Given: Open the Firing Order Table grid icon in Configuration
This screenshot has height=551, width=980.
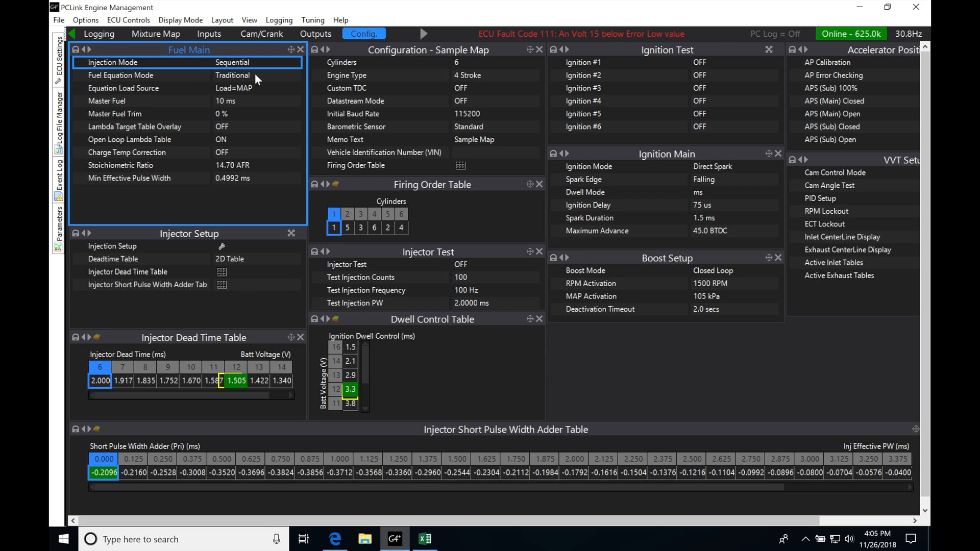Looking at the screenshot, I should [461, 165].
